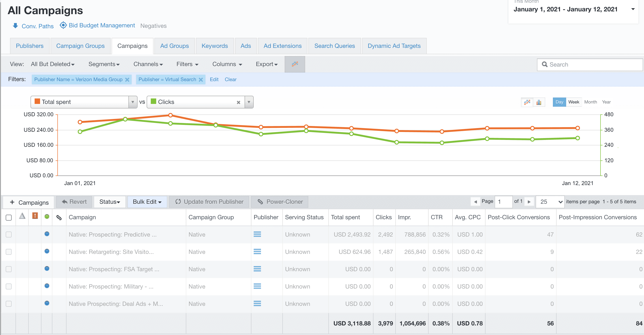Viewport: 644px width, 335px height.
Task: Switch chart to line graph icon
Action: coord(527,102)
